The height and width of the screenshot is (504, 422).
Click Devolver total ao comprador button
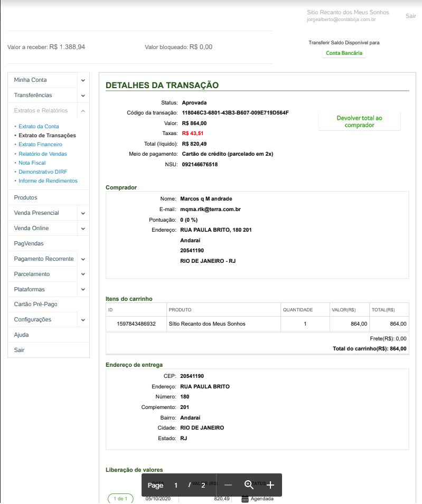click(x=359, y=121)
